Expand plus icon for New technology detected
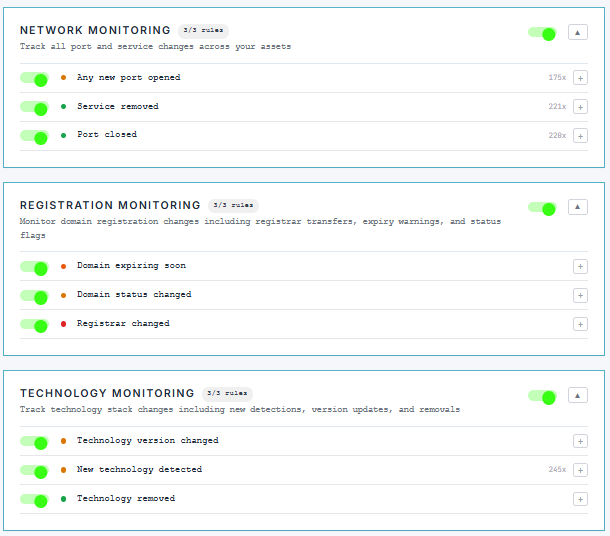 pyautogui.click(x=580, y=470)
